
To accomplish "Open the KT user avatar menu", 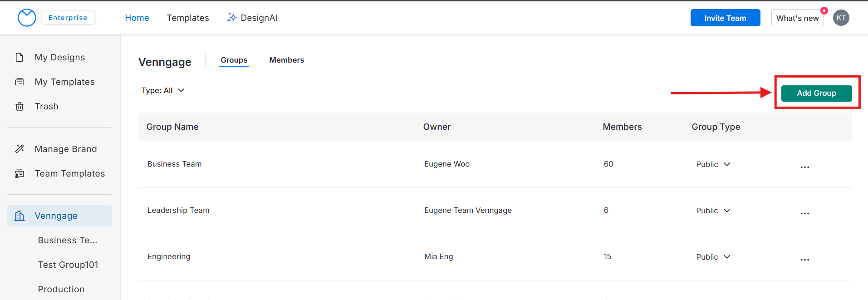I will click(x=841, y=18).
